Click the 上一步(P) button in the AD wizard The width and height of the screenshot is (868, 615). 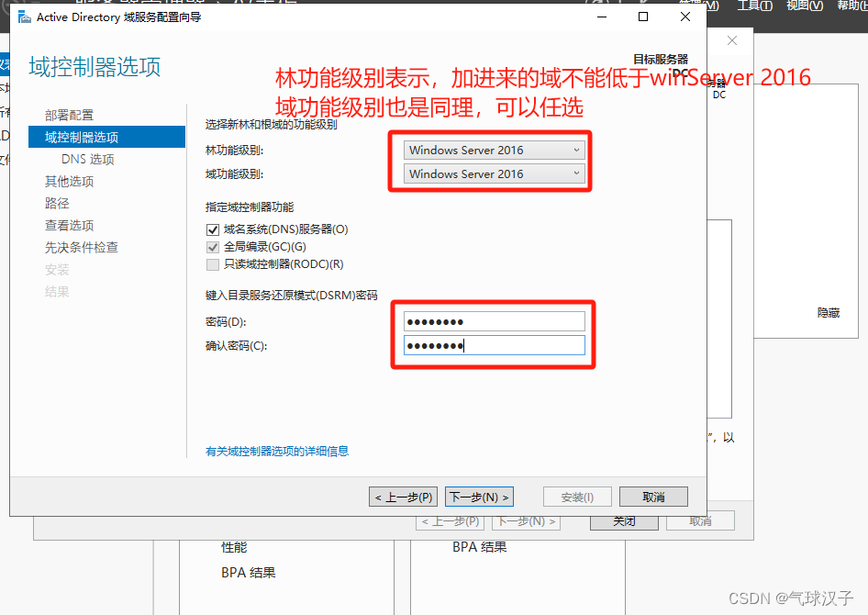(x=404, y=498)
